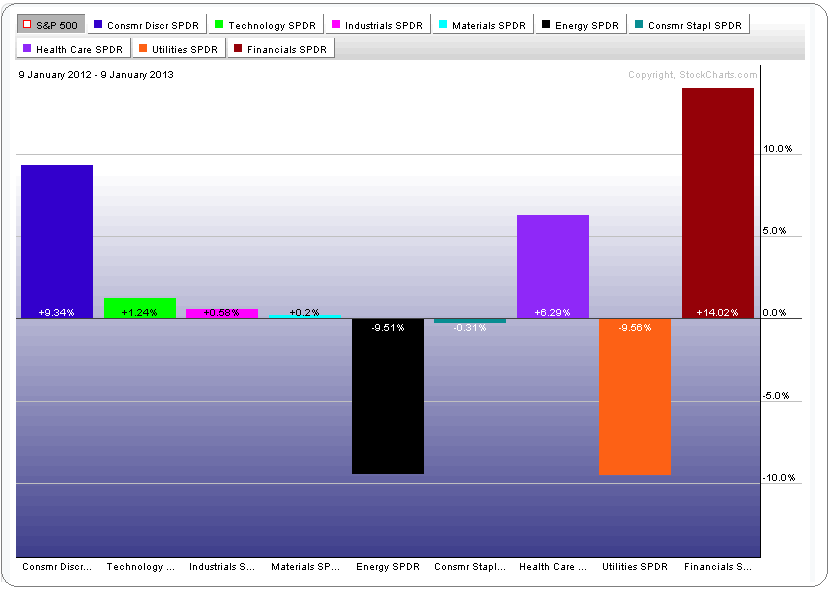The width and height of the screenshot is (832, 597).
Task: Click the Industrials S... x-axis label
Action: pyautogui.click(x=222, y=567)
